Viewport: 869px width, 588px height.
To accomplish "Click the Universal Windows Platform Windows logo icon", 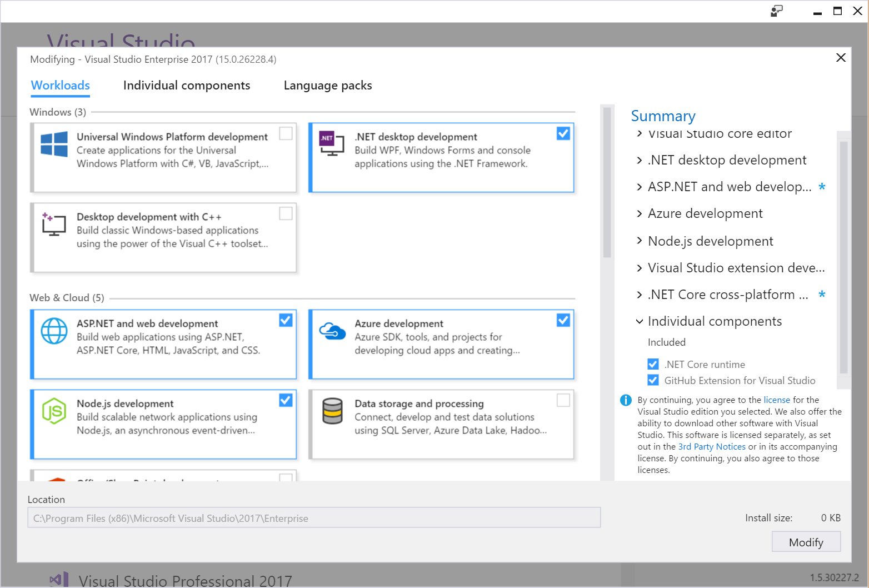I will [54, 144].
